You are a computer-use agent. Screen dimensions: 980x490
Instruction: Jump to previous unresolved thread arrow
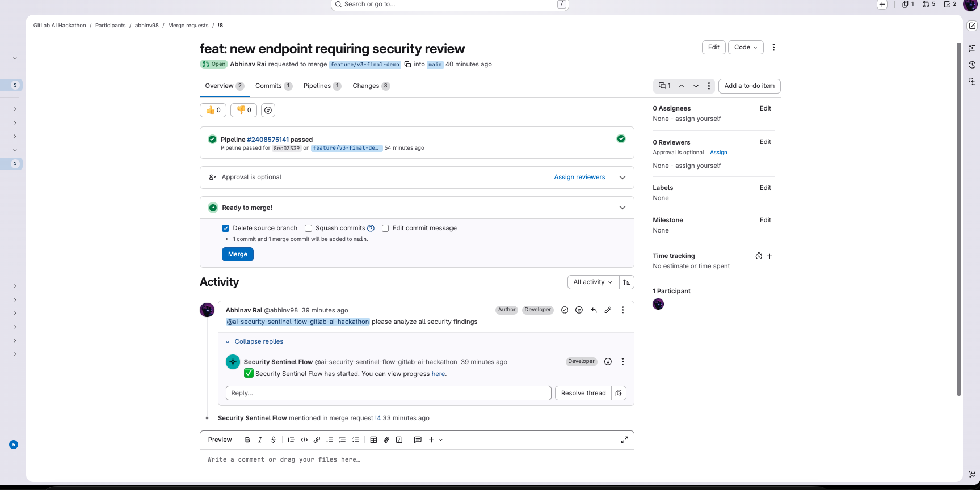tap(682, 86)
